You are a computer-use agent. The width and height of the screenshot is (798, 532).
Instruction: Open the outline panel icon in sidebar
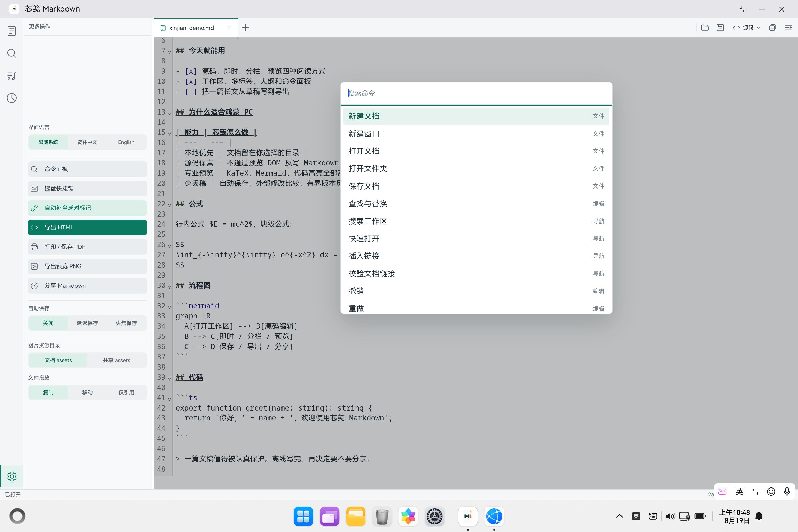(x=12, y=76)
